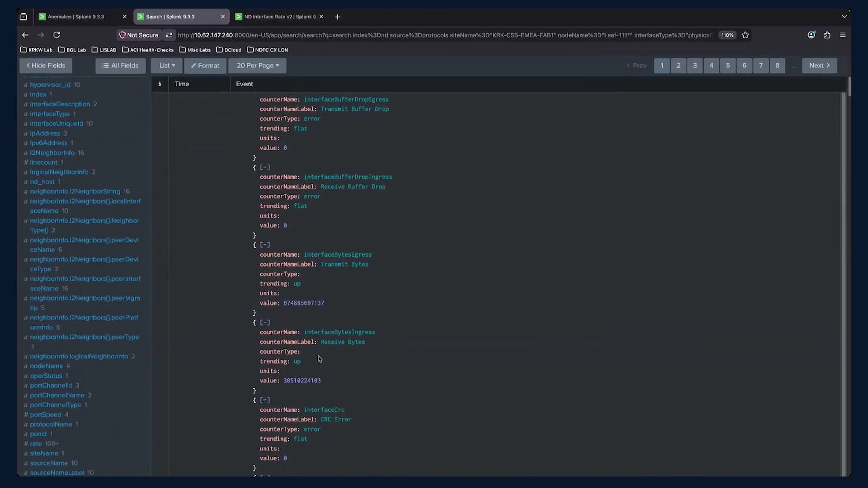Close the Anomalies Splunk tab
This screenshot has height=488, width=868.
125,17
